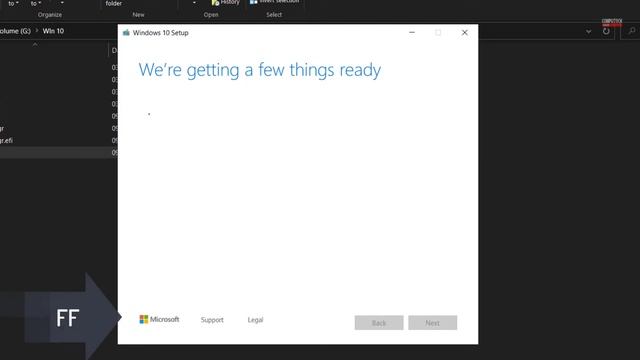The width and height of the screenshot is (640, 360).
Task: Open the Support link in Setup
Action: click(x=212, y=320)
